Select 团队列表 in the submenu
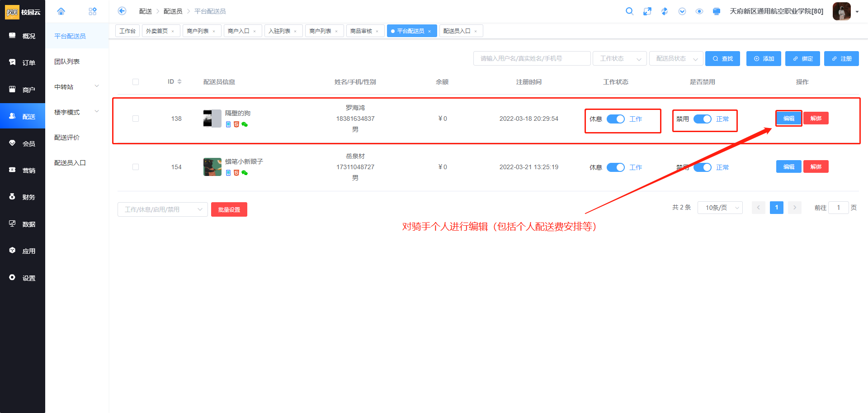This screenshot has width=868, height=413. point(77,62)
